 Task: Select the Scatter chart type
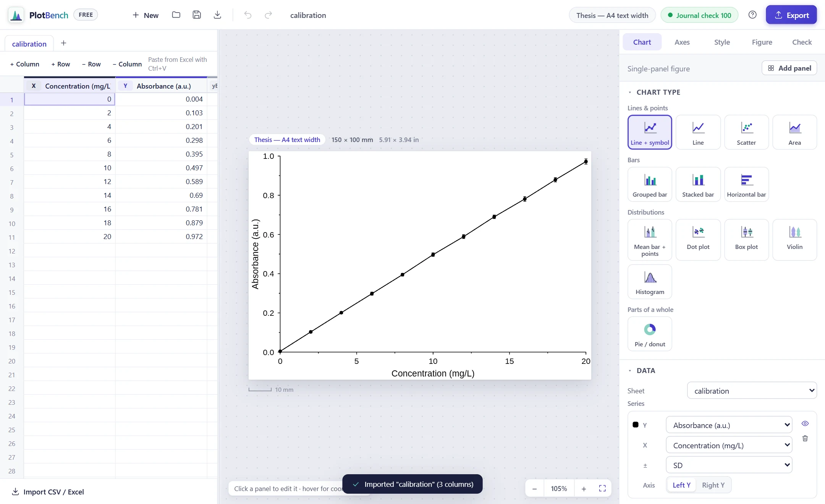746,132
